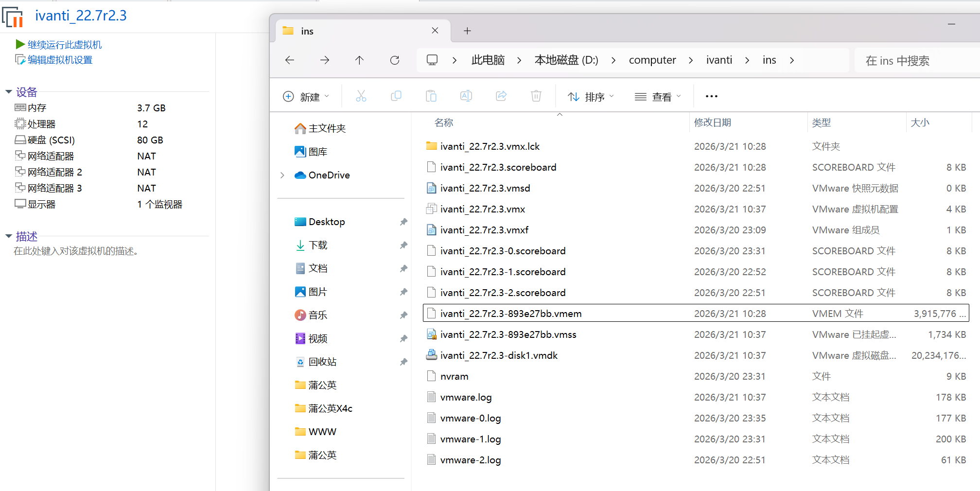Click the Rename icon in toolbar
The image size is (980, 491).
[x=466, y=96]
